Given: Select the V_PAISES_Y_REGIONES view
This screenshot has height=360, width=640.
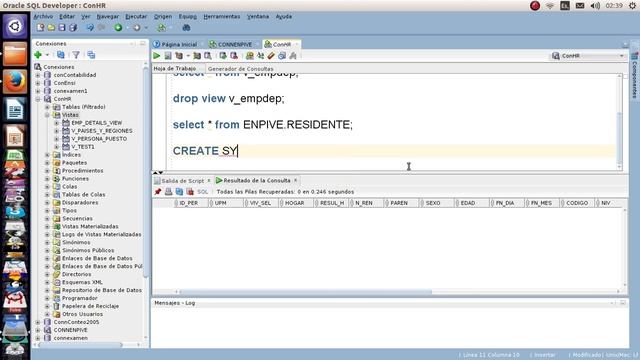Looking at the screenshot, I should tap(102, 131).
